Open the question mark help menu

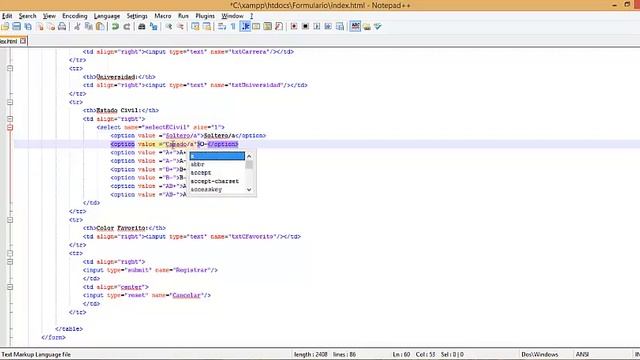pos(251,16)
